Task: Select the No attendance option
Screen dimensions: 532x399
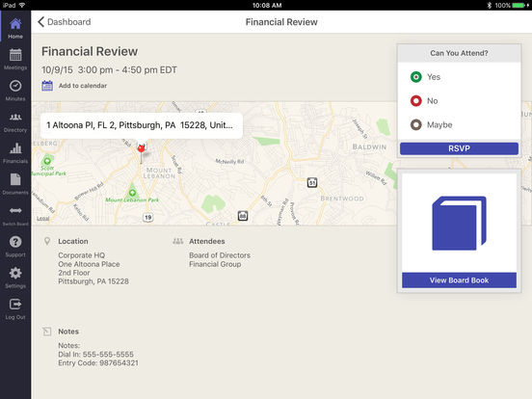Action: point(416,101)
